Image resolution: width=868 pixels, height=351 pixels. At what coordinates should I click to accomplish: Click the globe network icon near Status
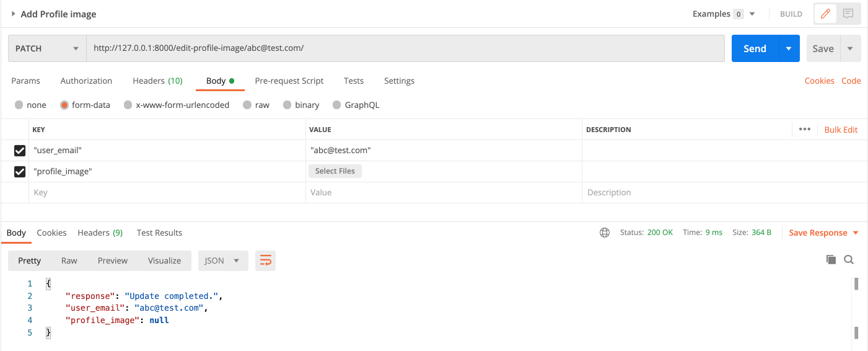pos(605,233)
